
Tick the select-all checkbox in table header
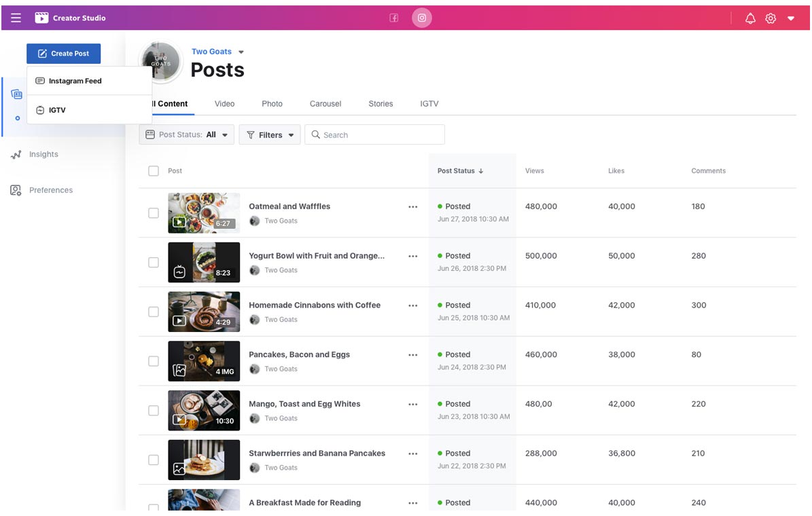tap(154, 171)
